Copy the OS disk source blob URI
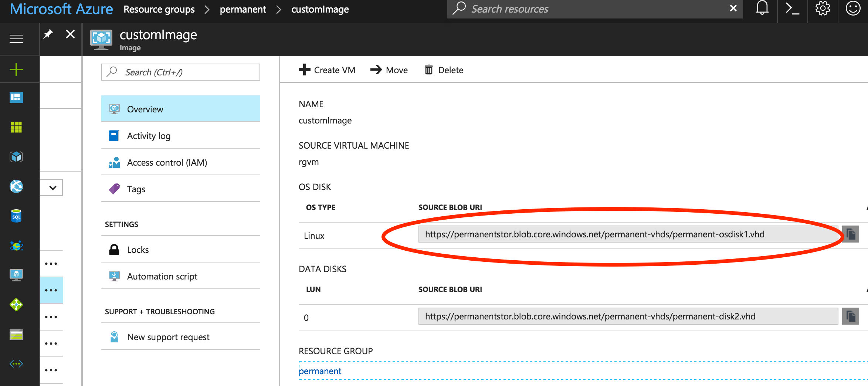Screen dimensions: 868x386 [851, 234]
